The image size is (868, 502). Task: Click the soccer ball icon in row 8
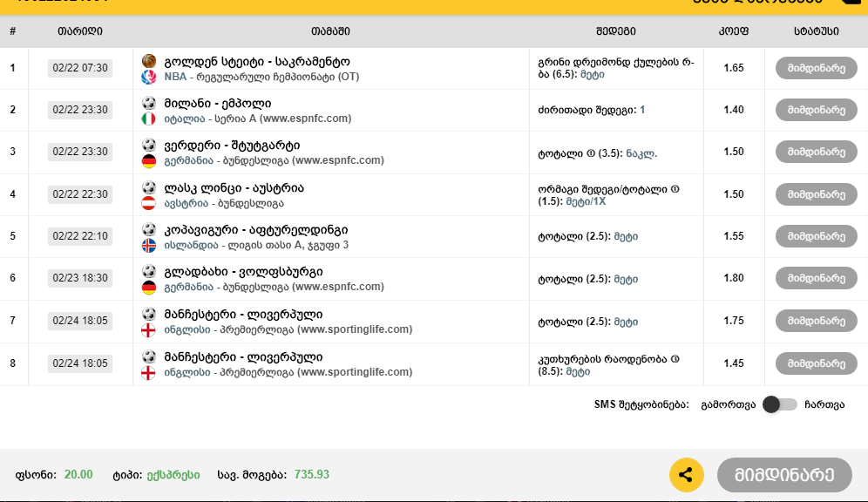pos(148,356)
